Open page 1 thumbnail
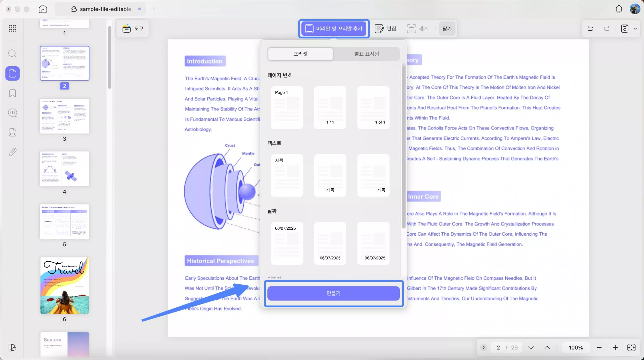The height and width of the screenshot is (360, 644). tap(64, 23)
